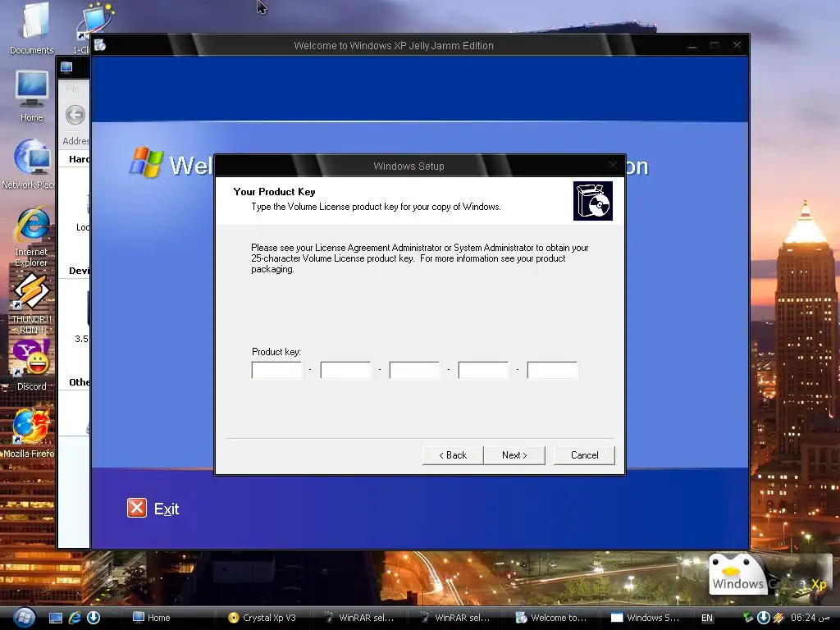This screenshot has width=840, height=630.
Task: Switch to first WinRAR sel... taskbar button
Action: click(358, 618)
